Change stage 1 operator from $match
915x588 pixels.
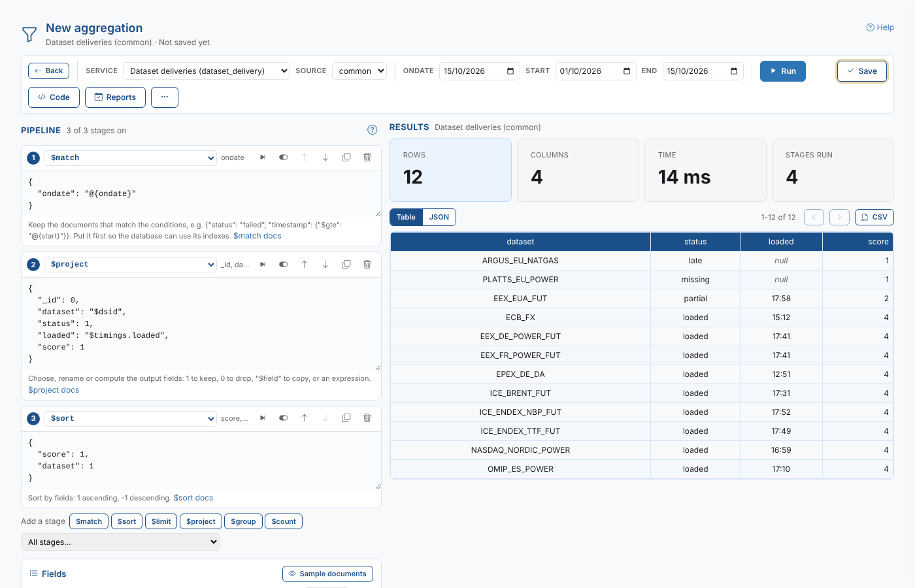[131, 158]
